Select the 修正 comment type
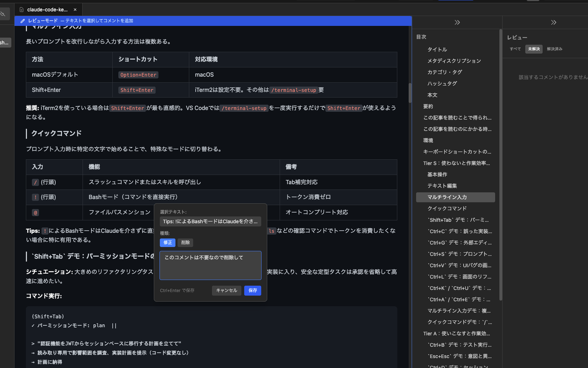This screenshot has width=588, height=368. click(x=168, y=242)
